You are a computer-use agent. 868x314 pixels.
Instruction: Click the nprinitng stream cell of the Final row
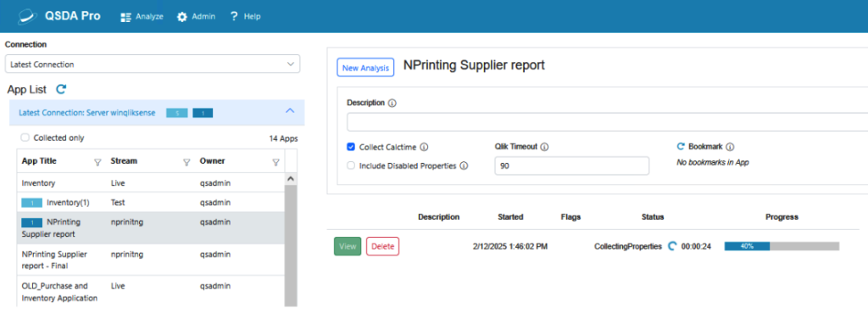[127, 254]
